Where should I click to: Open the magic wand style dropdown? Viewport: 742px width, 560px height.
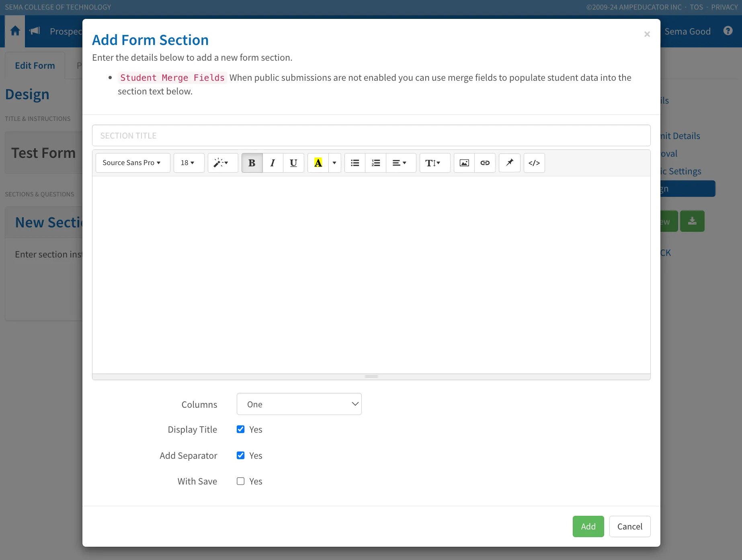[223, 163]
